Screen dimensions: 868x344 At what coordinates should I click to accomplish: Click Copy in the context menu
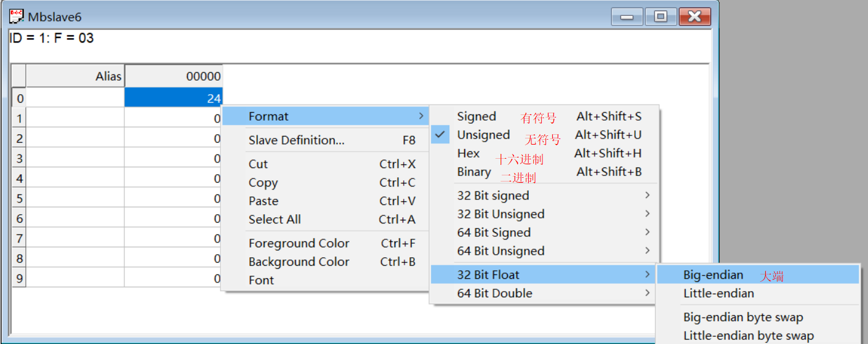[263, 183]
